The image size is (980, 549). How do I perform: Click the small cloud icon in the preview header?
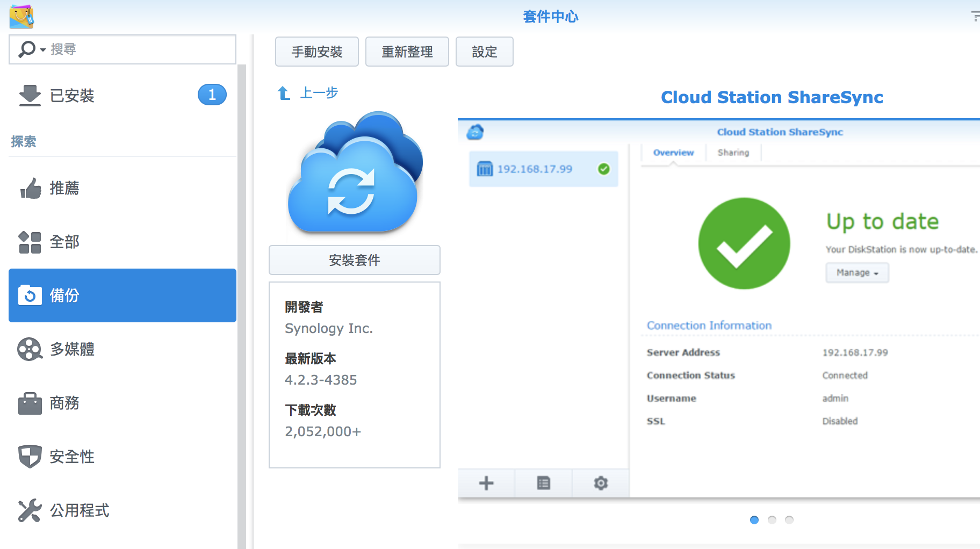tap(475, 132)
